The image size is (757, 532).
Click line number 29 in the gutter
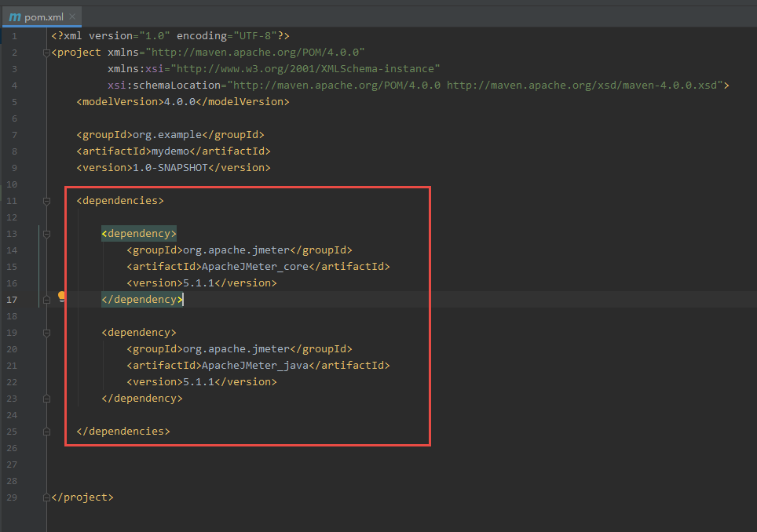[13, 497]
